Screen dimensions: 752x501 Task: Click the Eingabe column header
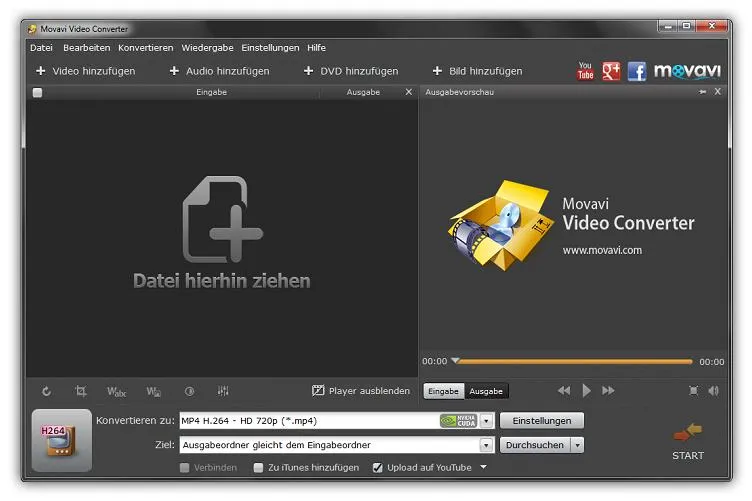[212, 92]
